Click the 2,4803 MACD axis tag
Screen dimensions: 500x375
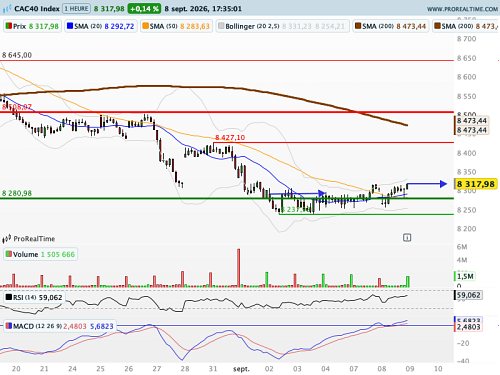tap(468, 327)
